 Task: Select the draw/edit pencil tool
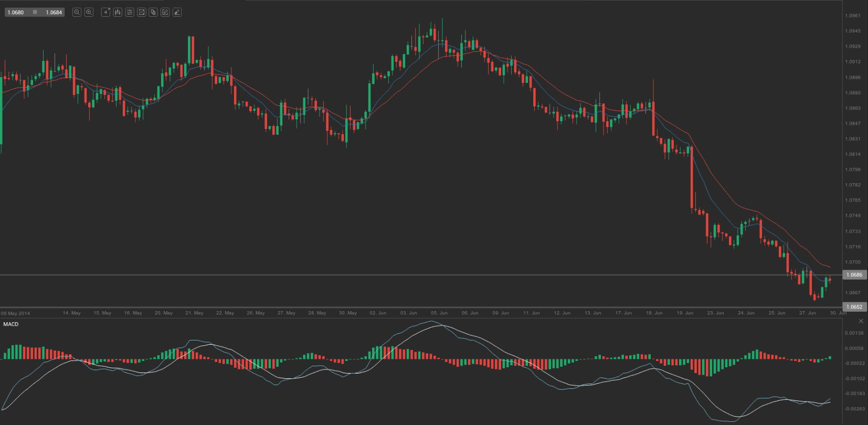click(x=165, y=12)
